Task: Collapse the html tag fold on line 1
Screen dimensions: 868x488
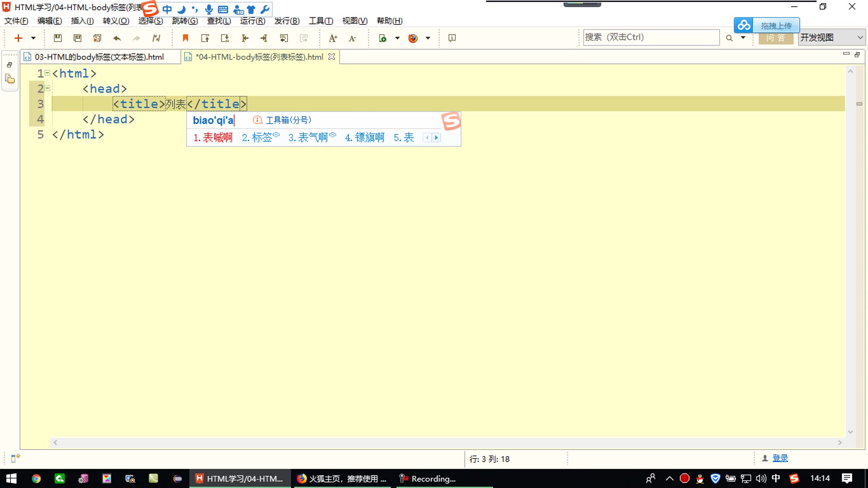Action: [47, 72]
